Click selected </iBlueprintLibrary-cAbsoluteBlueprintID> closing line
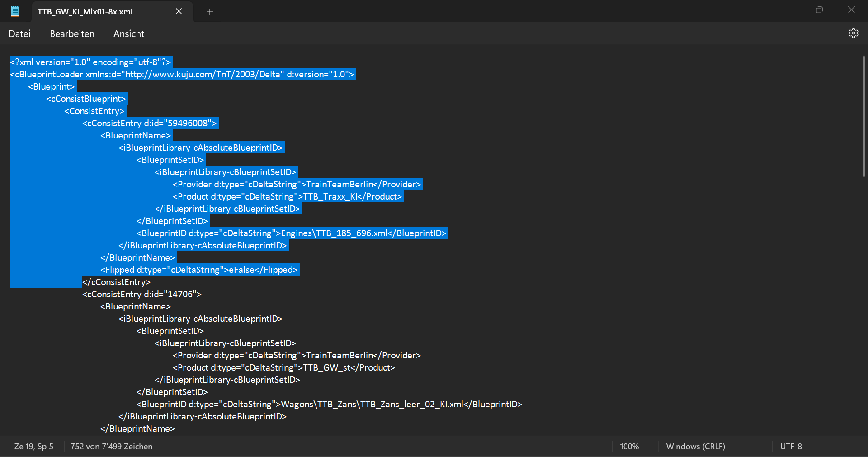The width and height of the screenshot is (868, 457). (x=203, y=245)
